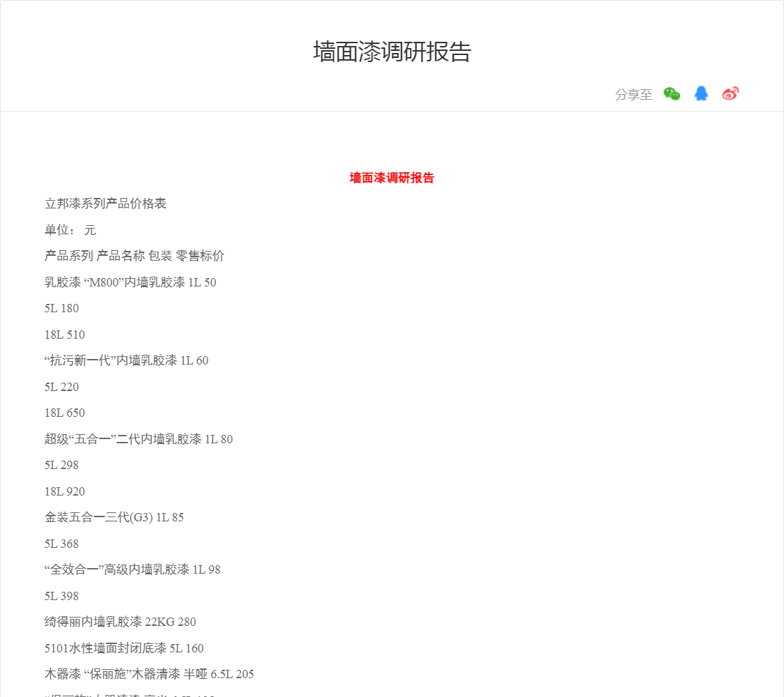The height and width of the screenshot is (697, 784).
Task: Click the 5101水性墙面封闭底漆 5L 160 line
Action: pos(124,648)
